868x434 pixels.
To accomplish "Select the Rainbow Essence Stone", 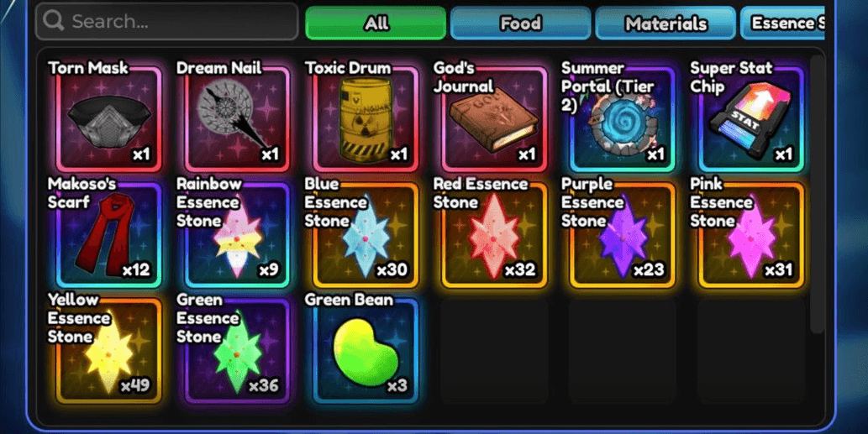I will tap(238, 235).
